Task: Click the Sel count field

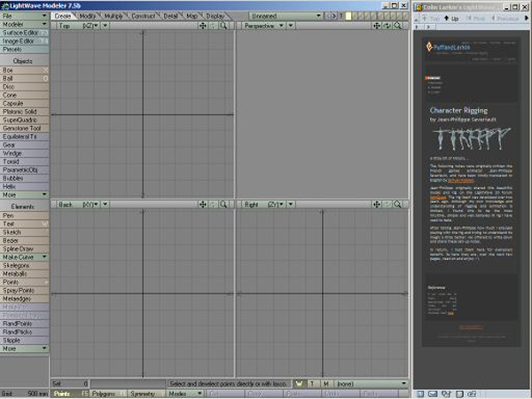Action: 69,384
